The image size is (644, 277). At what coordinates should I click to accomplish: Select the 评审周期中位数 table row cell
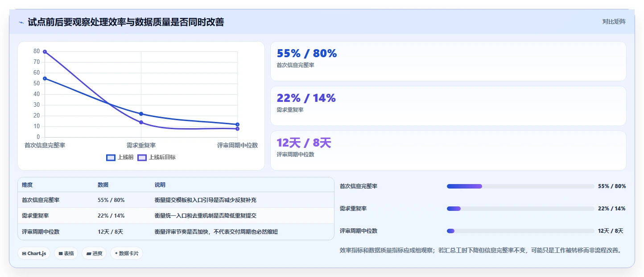pyautogui.click(x=41, y=232)
